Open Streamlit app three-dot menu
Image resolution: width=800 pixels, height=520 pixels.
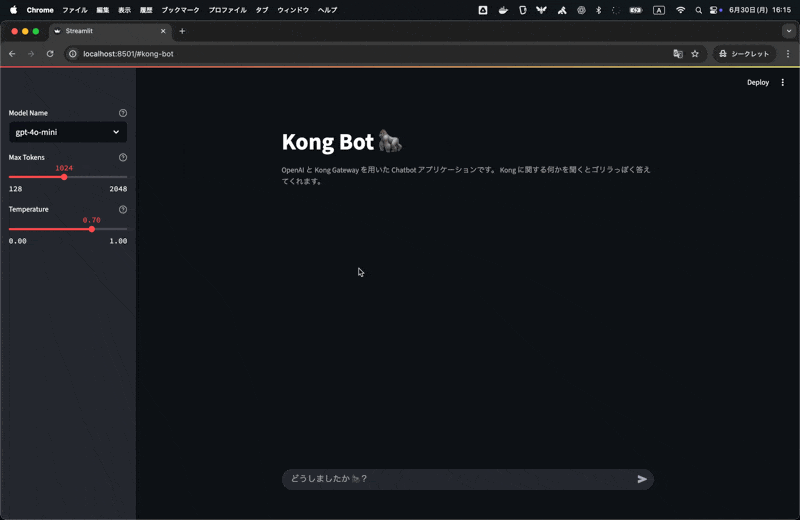pos(783,83)
